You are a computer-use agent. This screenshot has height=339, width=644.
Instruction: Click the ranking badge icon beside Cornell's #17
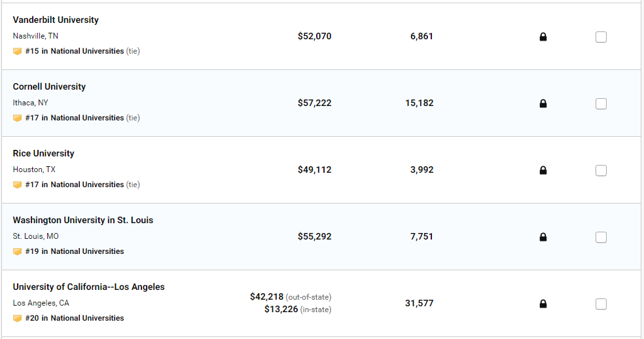click(17, 118)
